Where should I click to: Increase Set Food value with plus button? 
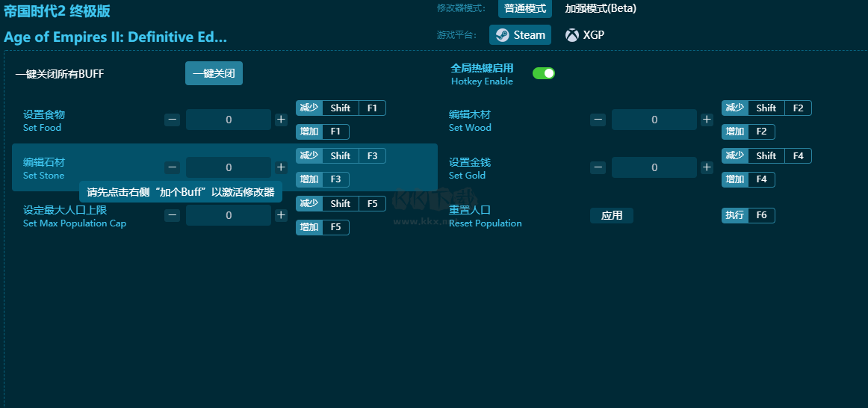point(281,120)
